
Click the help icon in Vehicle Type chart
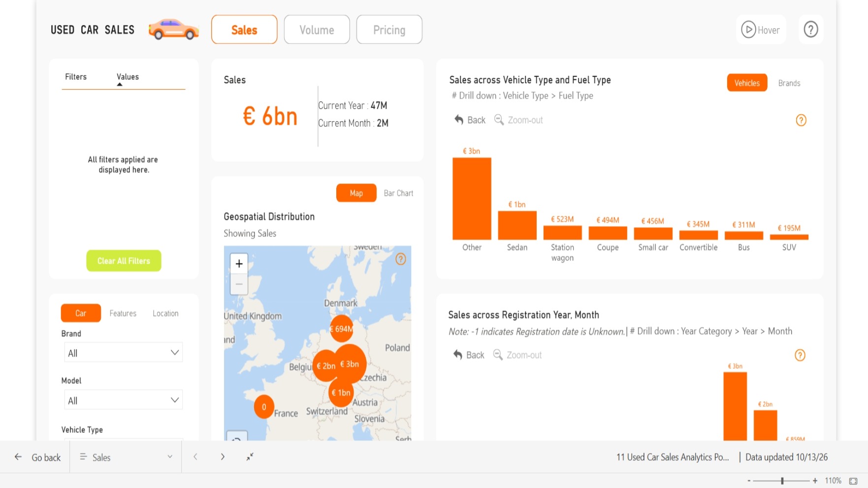click(801, 120)
